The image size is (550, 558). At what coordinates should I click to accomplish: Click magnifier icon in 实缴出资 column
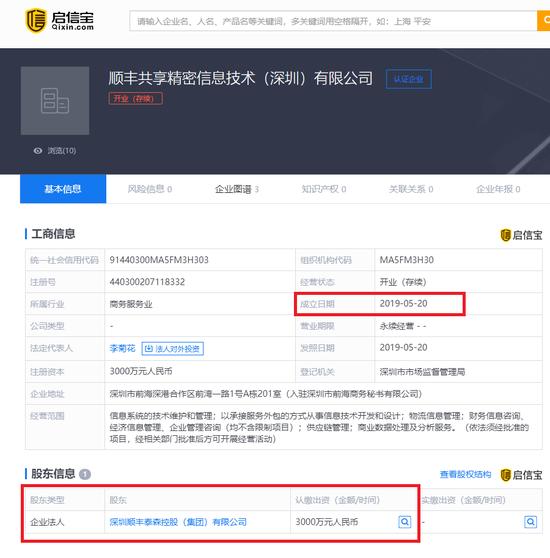point(530,522)
